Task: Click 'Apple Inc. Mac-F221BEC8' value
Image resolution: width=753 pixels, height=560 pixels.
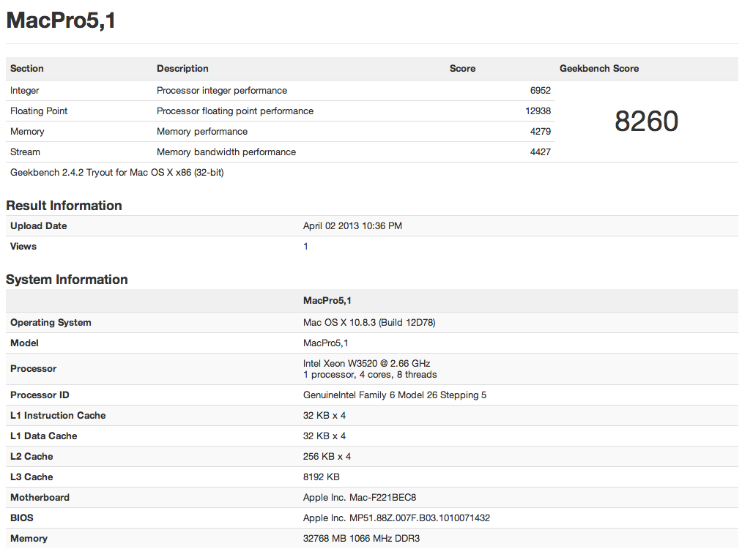Action: (x=360, y=498)
